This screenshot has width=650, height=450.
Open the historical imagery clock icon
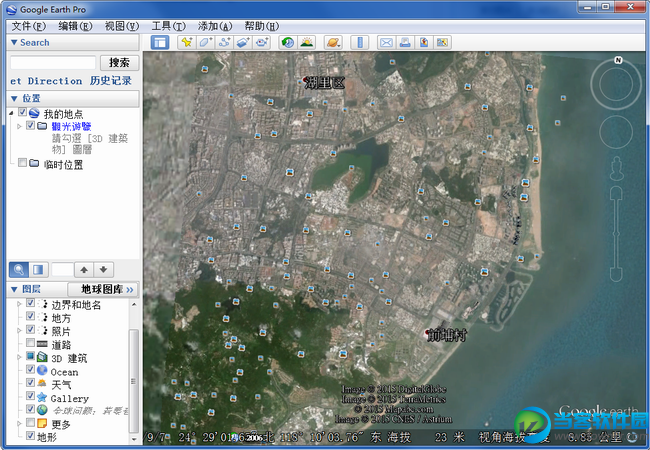tap(288, 42)
